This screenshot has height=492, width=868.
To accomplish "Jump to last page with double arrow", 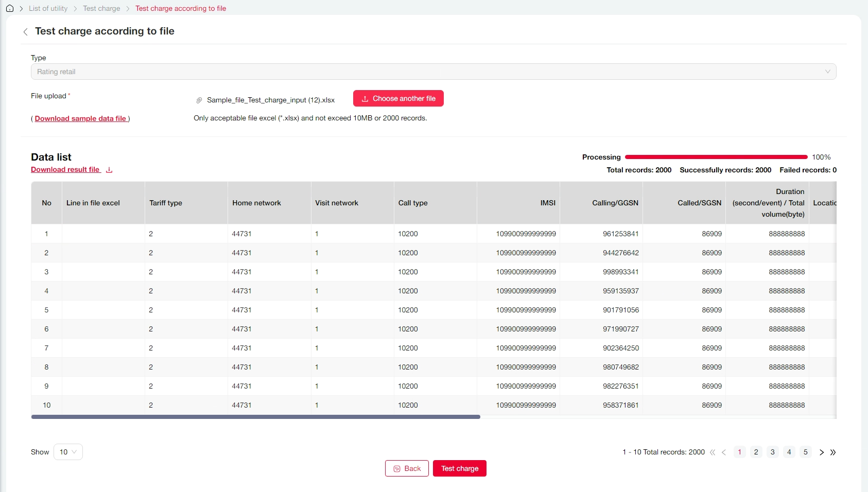I will pos(833,452).
